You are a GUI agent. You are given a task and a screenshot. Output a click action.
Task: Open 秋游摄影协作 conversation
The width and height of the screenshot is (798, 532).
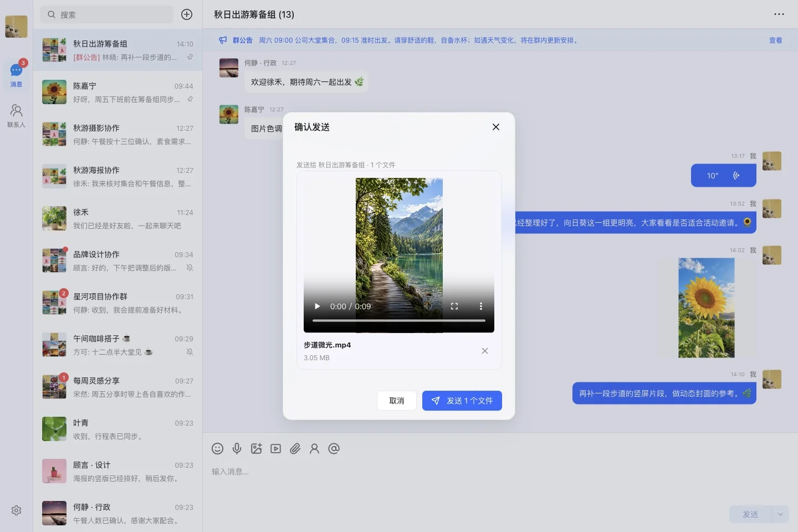117,134
